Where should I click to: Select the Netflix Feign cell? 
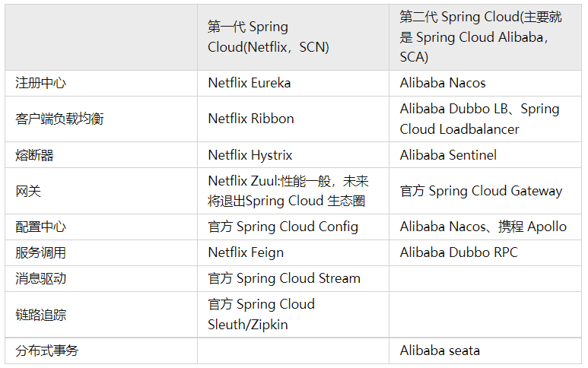pyautogui.click(x=246, y=252)
